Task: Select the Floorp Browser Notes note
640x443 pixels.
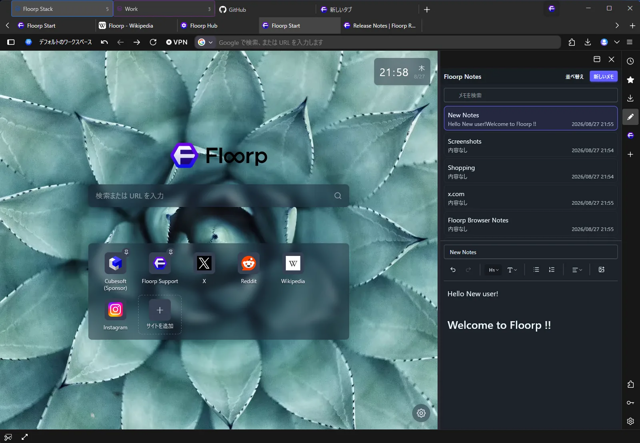Action: (x=531, y=224)
